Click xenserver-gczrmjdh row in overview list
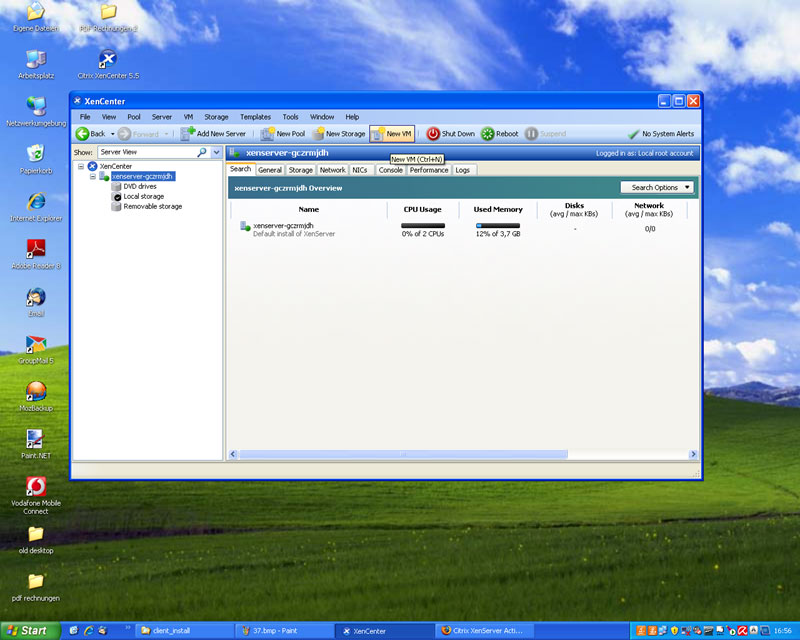The image size is (800, 640). pos(463,229)
